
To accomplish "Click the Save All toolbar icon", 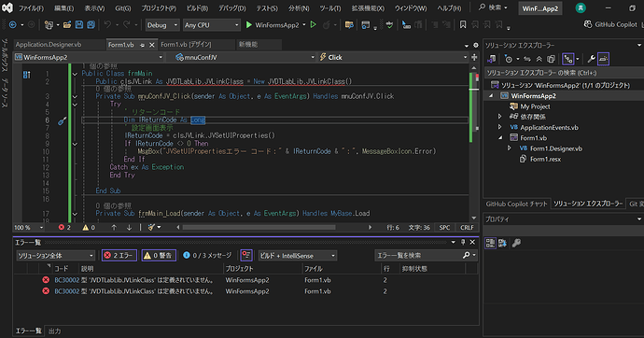I will (x=91, y=25).
